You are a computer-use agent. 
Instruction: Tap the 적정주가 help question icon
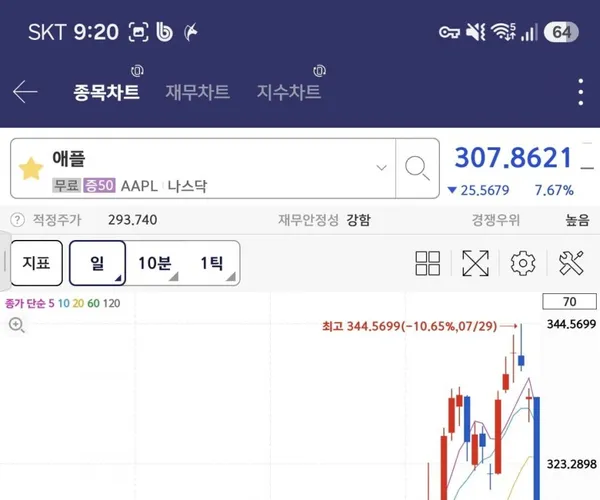click(17, 220)
